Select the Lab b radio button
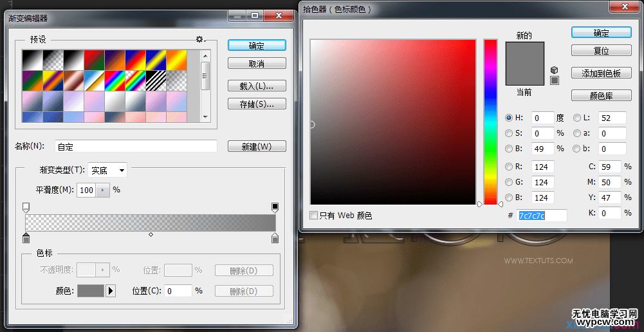The width and height of the screenshot is (644, 332). click(577, 149)
